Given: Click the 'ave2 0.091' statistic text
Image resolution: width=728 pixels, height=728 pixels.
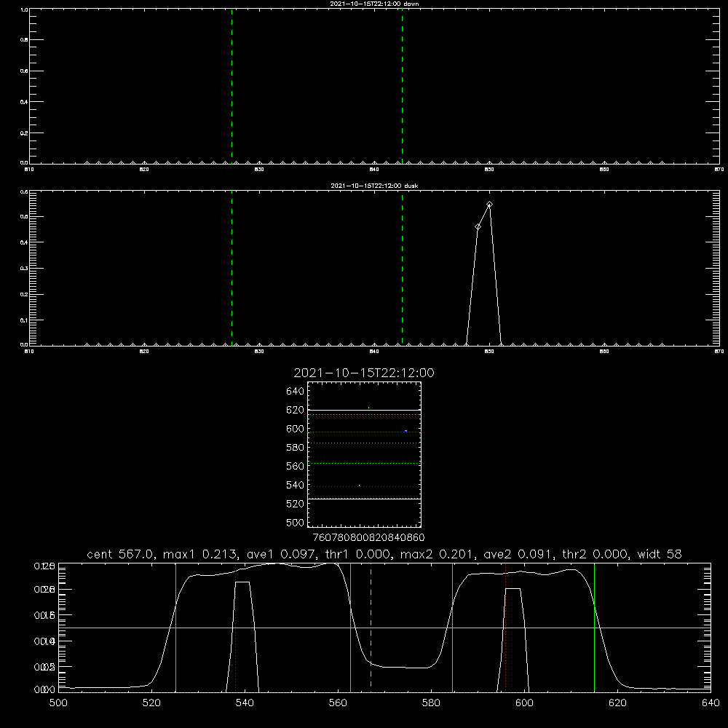Looking at the screenshot, I should pos(518,554).
